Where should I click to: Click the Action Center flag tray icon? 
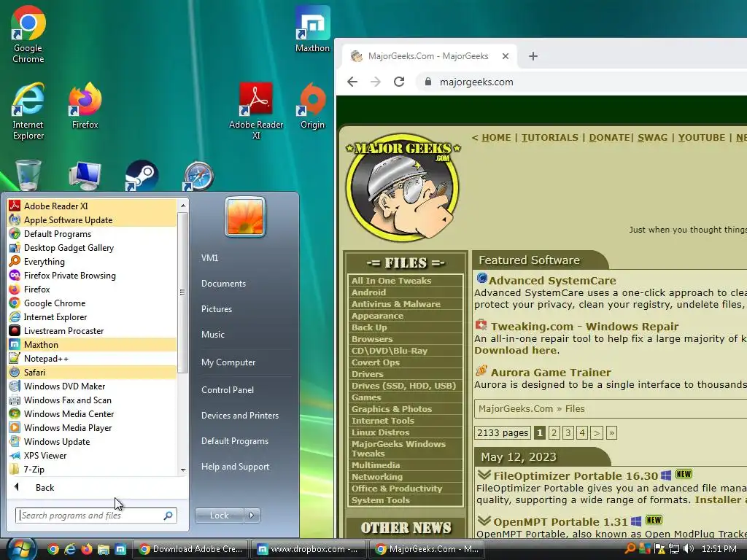coord(659,549)
